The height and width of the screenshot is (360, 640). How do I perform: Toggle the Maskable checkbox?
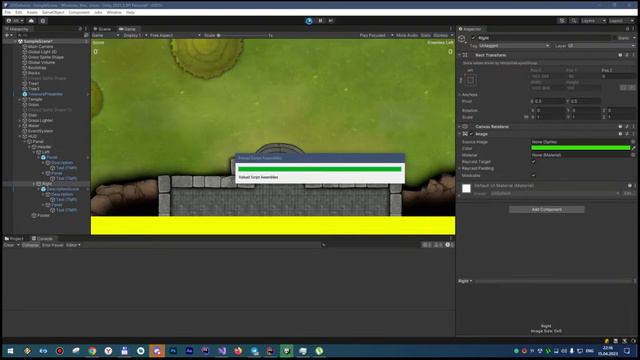(533, 175)
